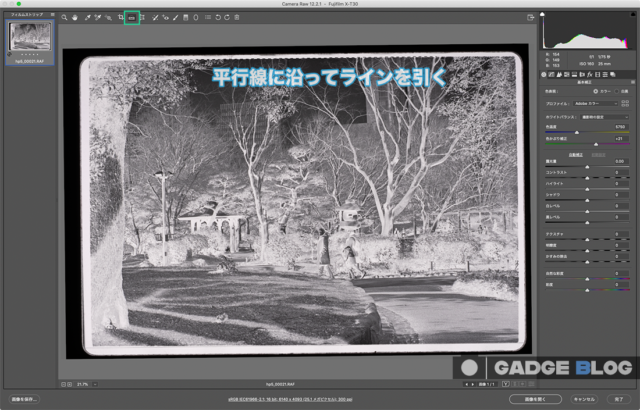This screenshot has height=410, width=640.
Task: Toggle full screen mode icon
Action: [531, 18]
